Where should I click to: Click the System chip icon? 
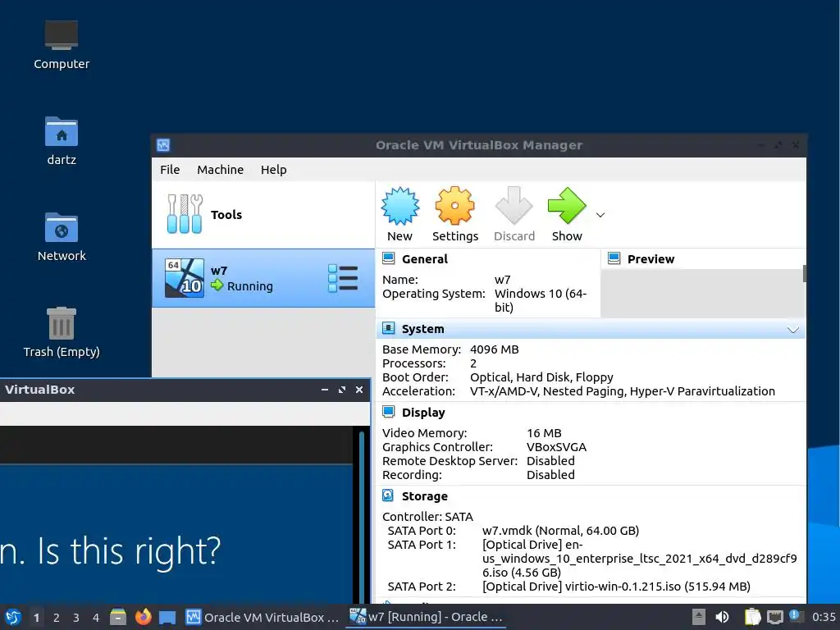pyautogui.click(x=388, y=328)
